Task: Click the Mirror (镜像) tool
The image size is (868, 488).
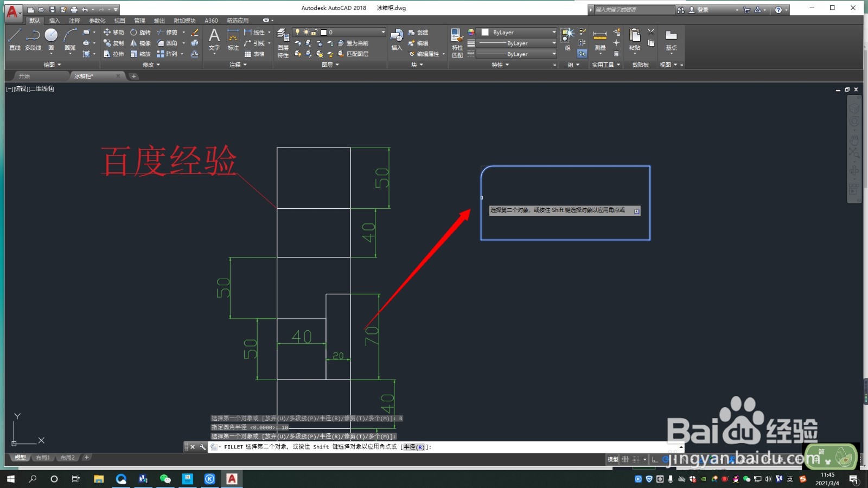Action: (x=141, y=43)
